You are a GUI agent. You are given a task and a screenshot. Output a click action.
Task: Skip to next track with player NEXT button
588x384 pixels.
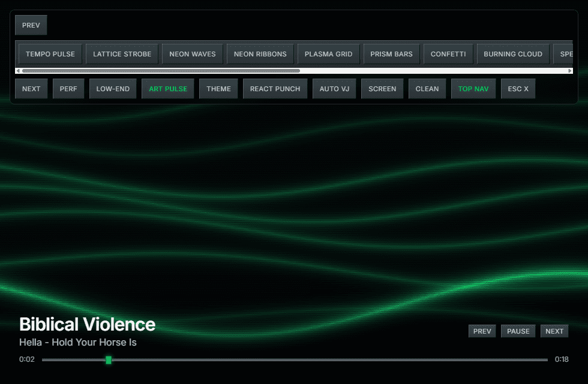(554, 331)
